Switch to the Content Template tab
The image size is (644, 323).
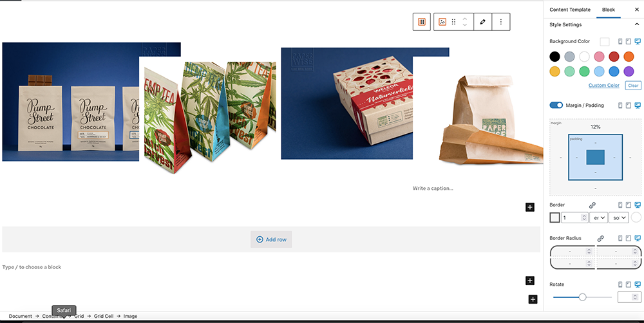click(x=570, y=10)
